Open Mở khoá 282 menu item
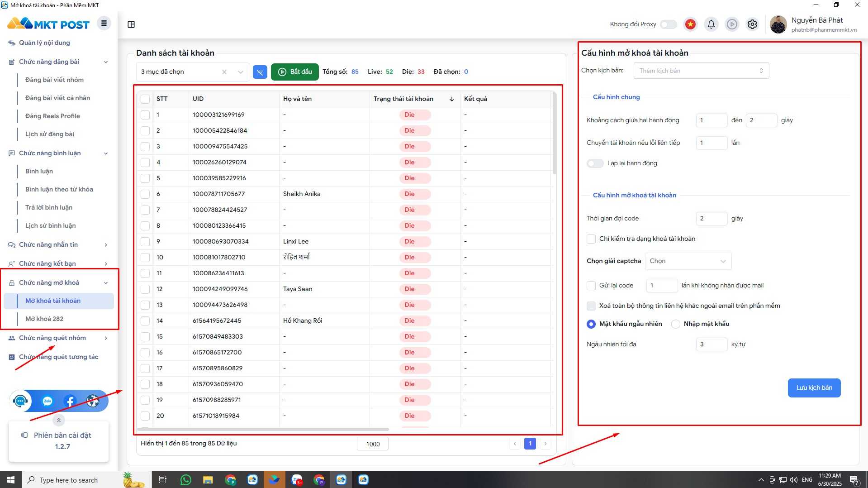The image size is (868, 488). pyautogui.click(x=44, y=319)
